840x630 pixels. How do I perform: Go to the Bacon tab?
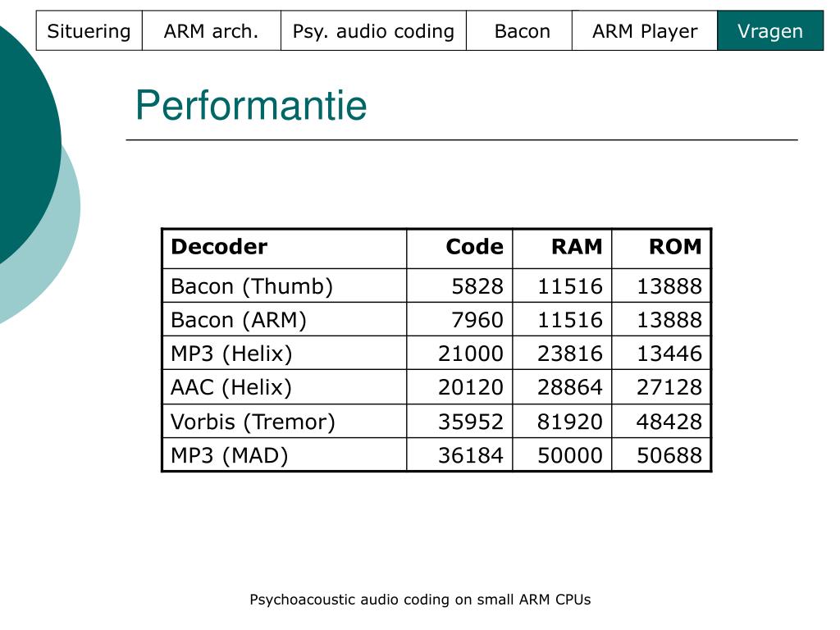(x=523, y=30)
